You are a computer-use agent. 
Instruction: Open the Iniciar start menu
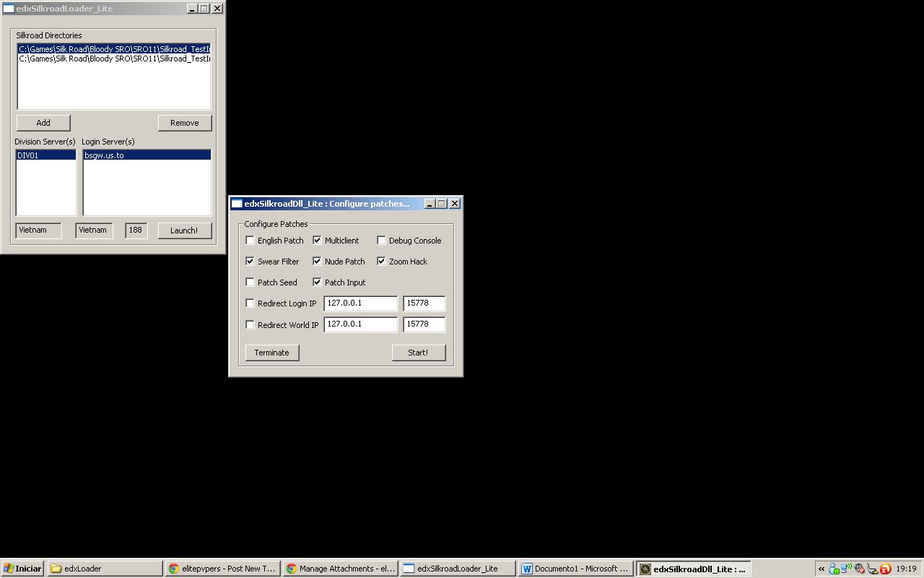point(22,569)
